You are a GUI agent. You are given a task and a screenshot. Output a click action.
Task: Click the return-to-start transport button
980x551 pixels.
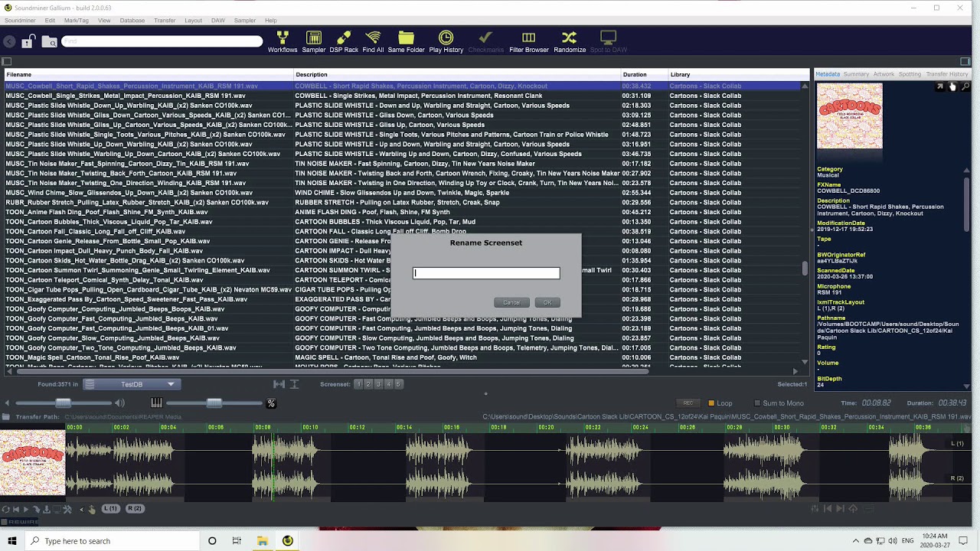[16, 509]
